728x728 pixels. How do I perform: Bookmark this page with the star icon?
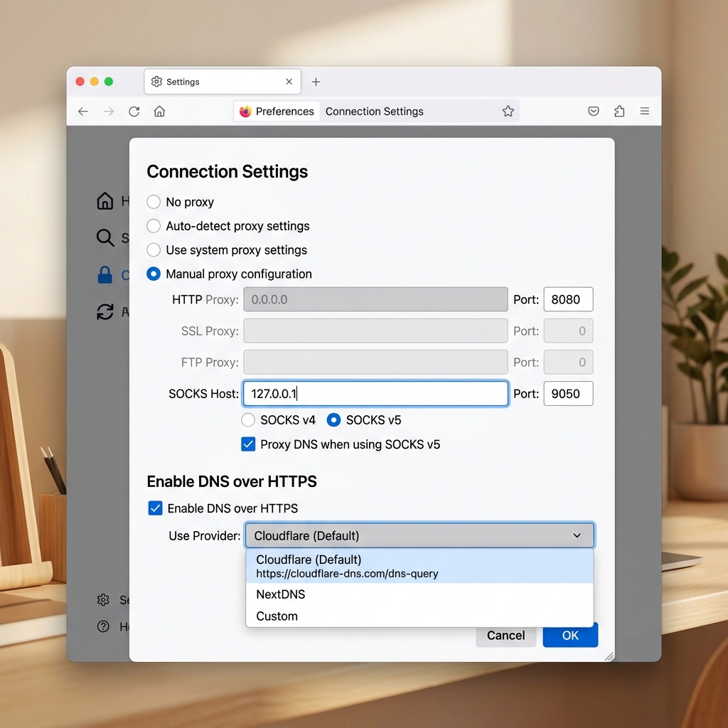[x=508, y=111]
